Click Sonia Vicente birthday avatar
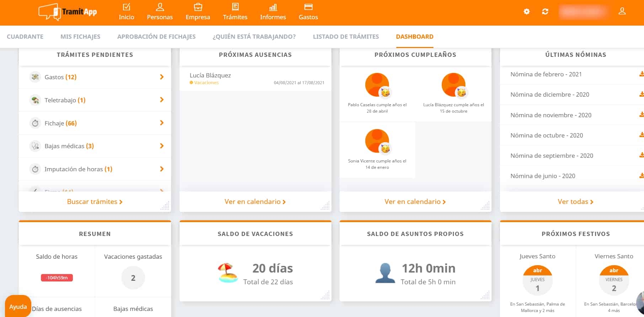This screenshot has width=644, height=317. (377, 141)
